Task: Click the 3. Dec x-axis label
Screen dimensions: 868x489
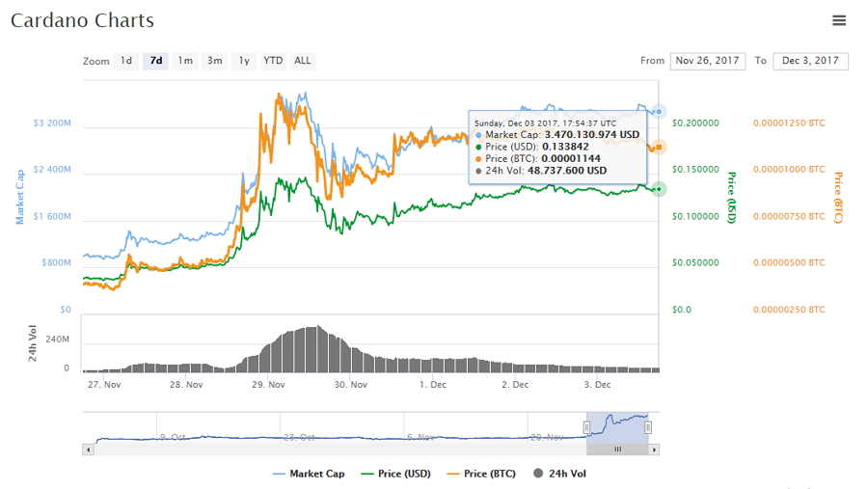Action: (597, 385)
